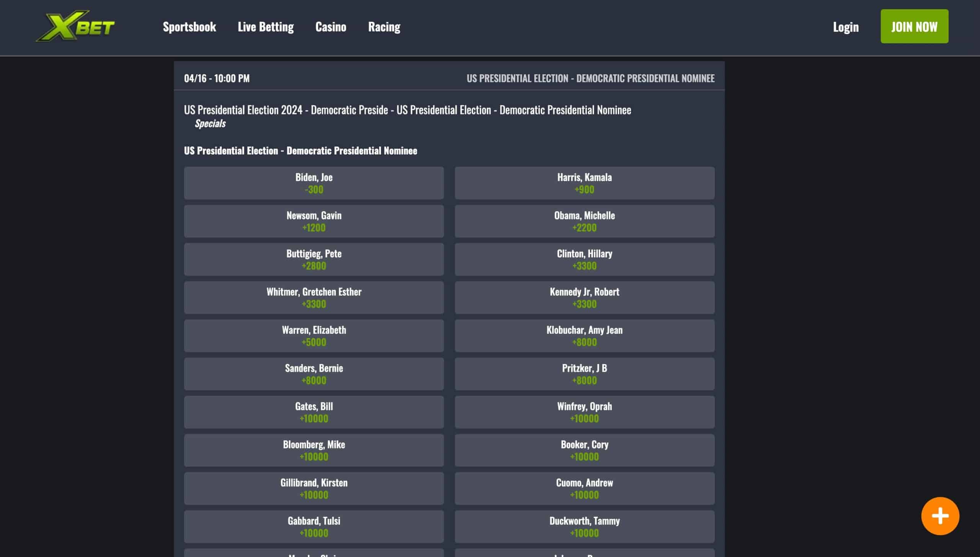Select Klobuchar, Amy Jean +8000

585,336
